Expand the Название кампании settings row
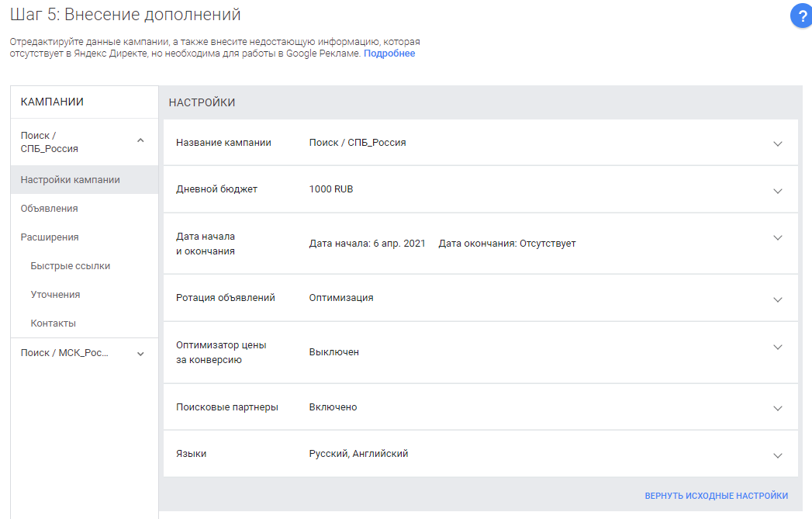The height and width of the screenshot is (519, 812). [x=777, y=142]
